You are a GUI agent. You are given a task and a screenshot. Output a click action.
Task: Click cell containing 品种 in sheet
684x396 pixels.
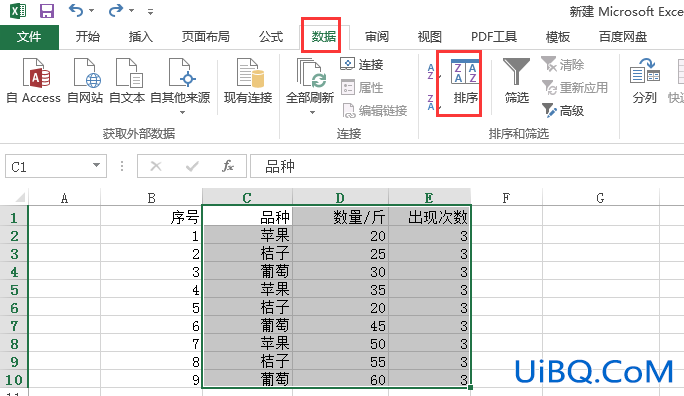click(x=247, y=217)
